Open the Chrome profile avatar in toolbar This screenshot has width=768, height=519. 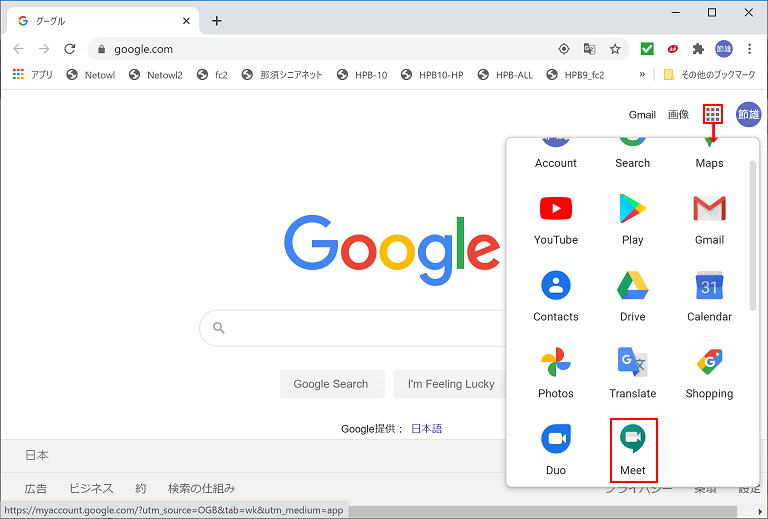point(724,49)
